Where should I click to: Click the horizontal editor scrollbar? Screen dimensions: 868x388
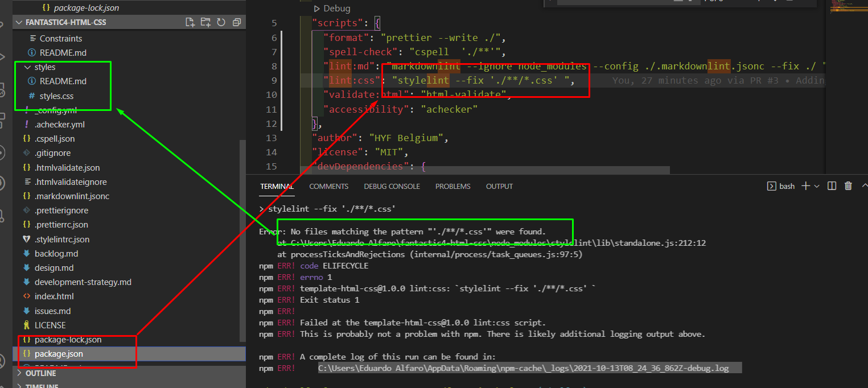[484, 168]
